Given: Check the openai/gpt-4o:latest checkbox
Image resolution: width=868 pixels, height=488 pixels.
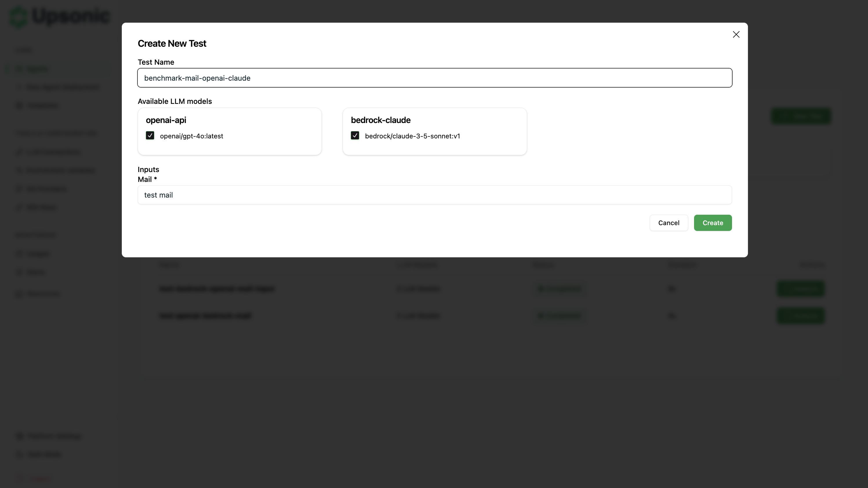Looking at the screenshot, I should [150, 135].
